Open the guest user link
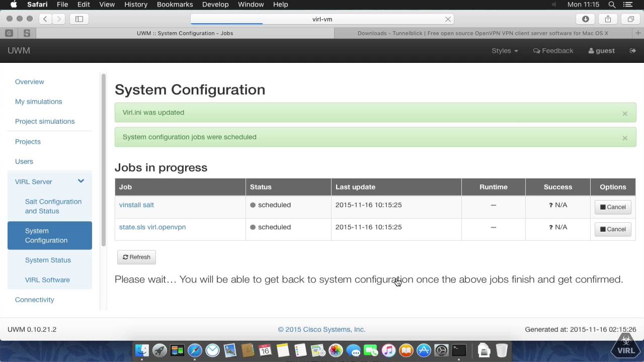 point(601,51)
